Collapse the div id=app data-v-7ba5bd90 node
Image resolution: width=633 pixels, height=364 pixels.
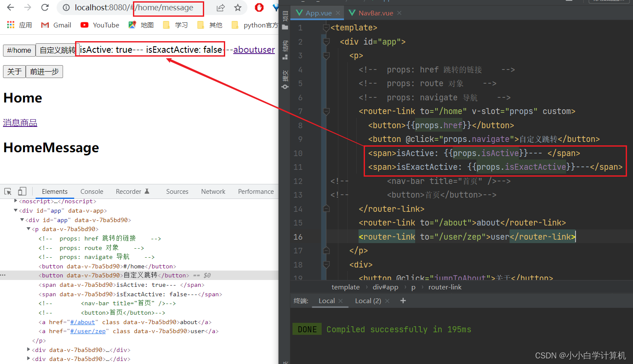[22, 220]
